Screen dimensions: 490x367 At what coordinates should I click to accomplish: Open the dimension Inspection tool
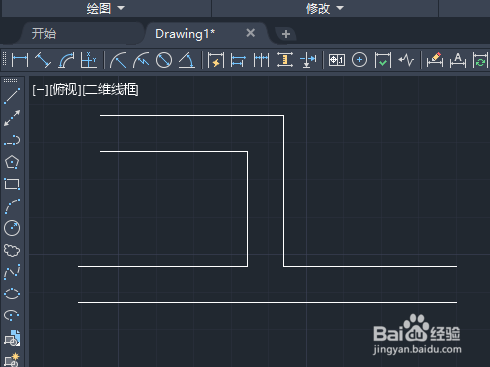[x=383, y=60]
